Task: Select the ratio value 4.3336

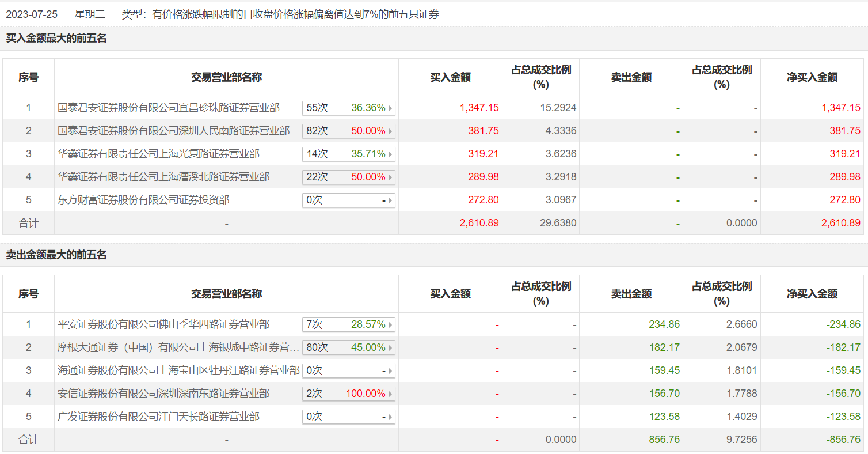Action: 561,131
